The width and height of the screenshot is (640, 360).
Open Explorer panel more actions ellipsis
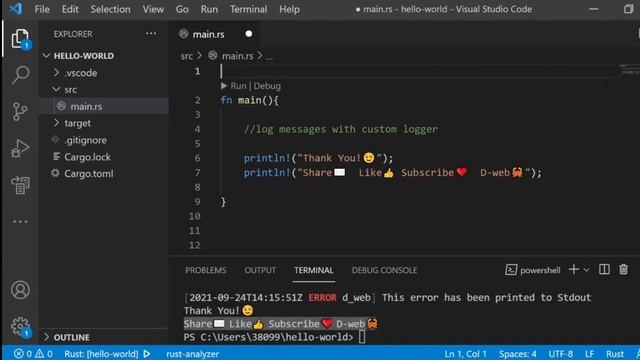[x=151, y=33]
